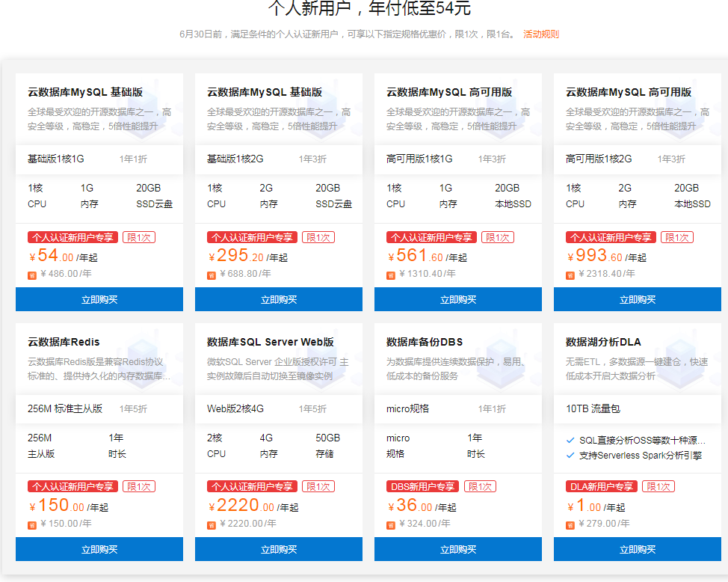Click the 云数据库Redis card title
Image resolution: width=728 pixels, height=582 pixels.
click(64, 342)
